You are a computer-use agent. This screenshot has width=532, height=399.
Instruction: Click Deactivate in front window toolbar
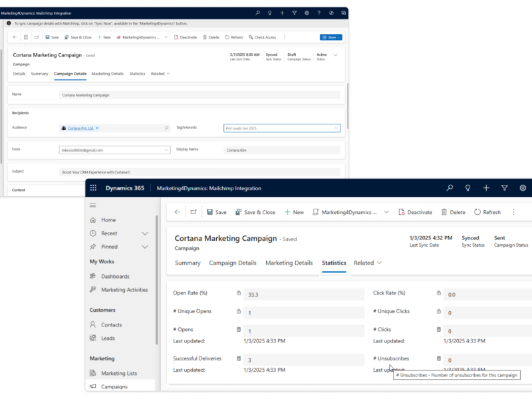(x=415, y=212)
